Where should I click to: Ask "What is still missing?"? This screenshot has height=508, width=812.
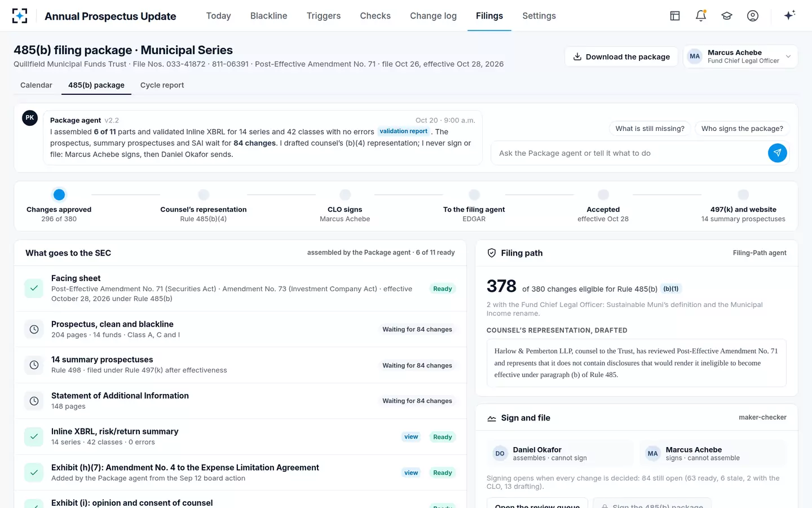pos(650,129)
